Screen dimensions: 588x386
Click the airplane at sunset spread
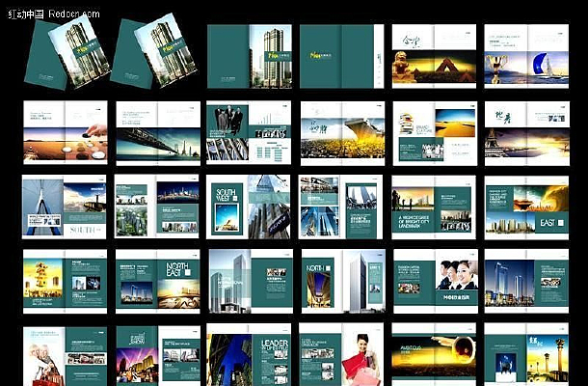coord(434,355)
